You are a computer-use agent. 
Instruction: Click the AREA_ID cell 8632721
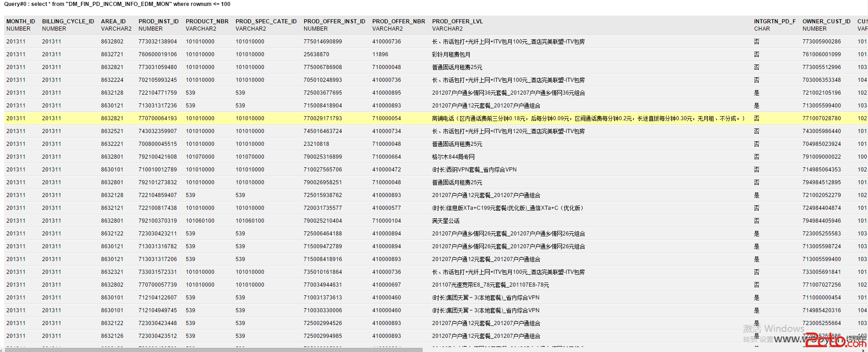(112, 54)
